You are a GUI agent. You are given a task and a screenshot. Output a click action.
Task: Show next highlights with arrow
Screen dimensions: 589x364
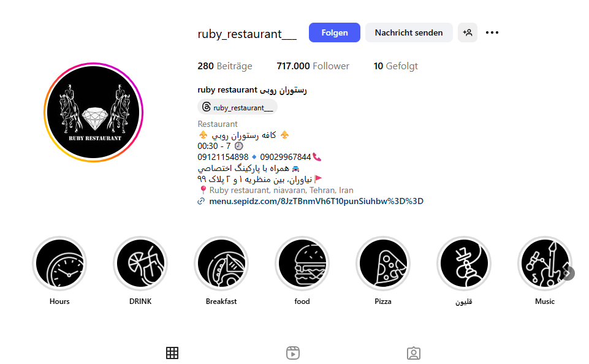click(x=568, y=273)
